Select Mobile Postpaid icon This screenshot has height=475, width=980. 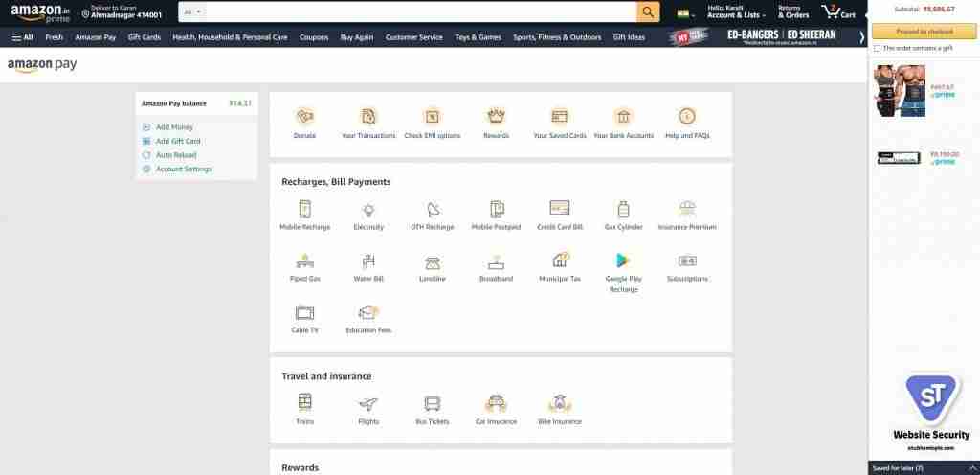pos(497,209)
